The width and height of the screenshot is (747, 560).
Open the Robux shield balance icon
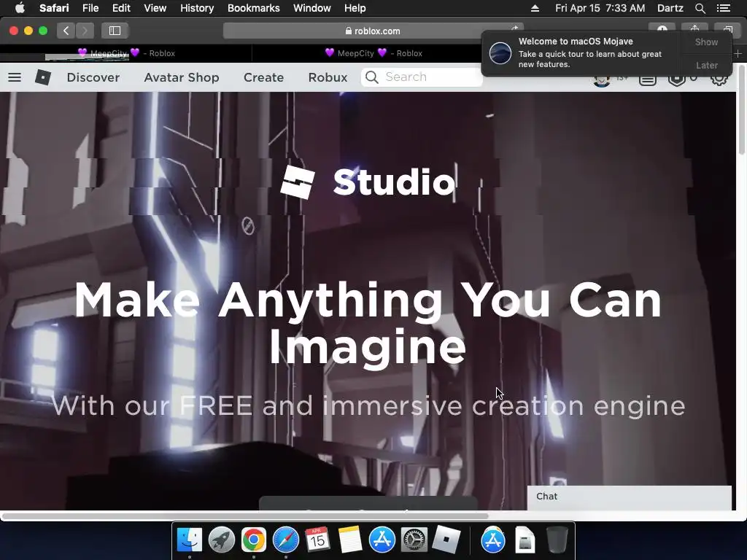pos(676,79)
